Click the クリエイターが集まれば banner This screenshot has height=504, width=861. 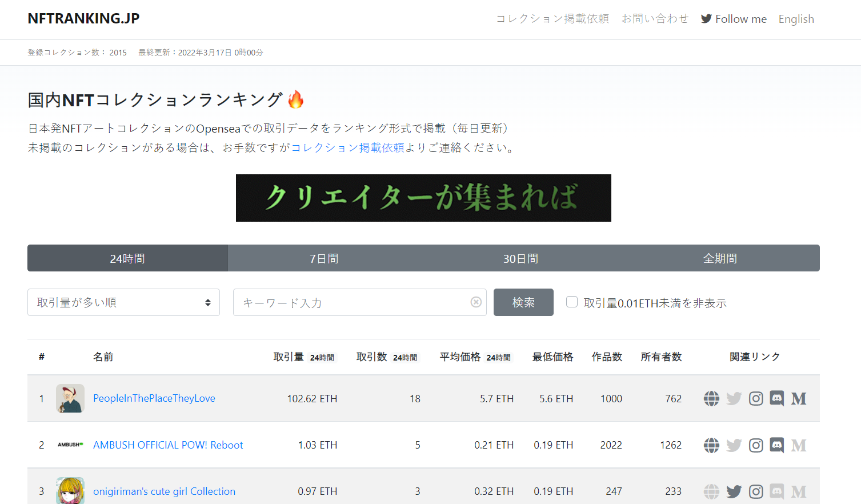coord(423,198)
